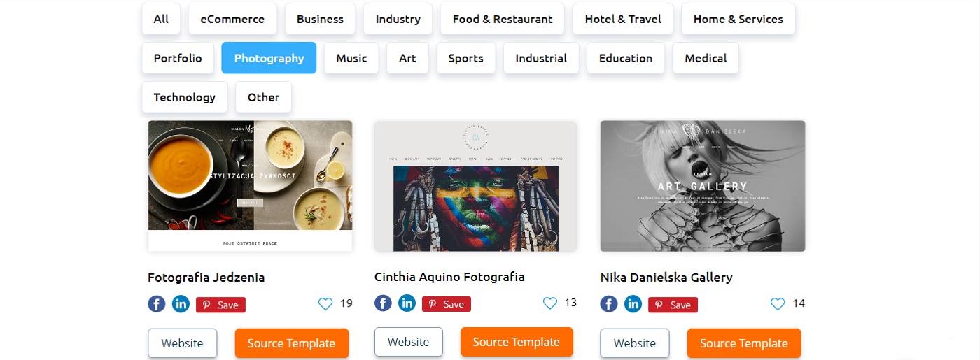
Task: Share Fotografia Jedzenia on LinkedIn
Action: 181,304
